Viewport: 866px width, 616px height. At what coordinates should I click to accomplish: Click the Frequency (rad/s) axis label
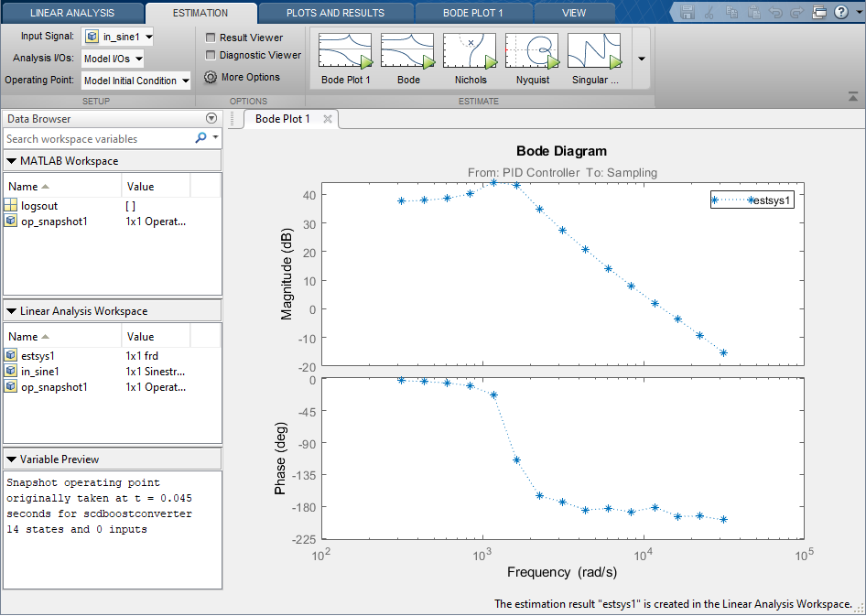coord(562,572)
